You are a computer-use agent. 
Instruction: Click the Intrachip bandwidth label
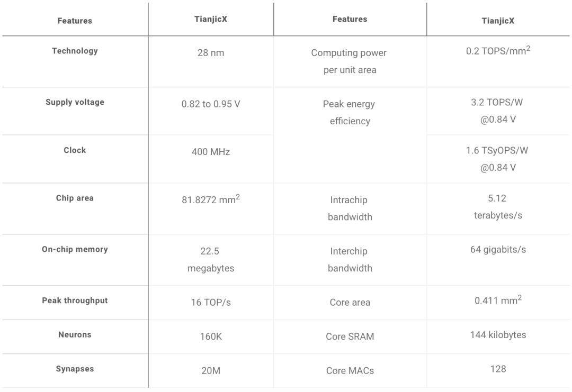point(350,208)
